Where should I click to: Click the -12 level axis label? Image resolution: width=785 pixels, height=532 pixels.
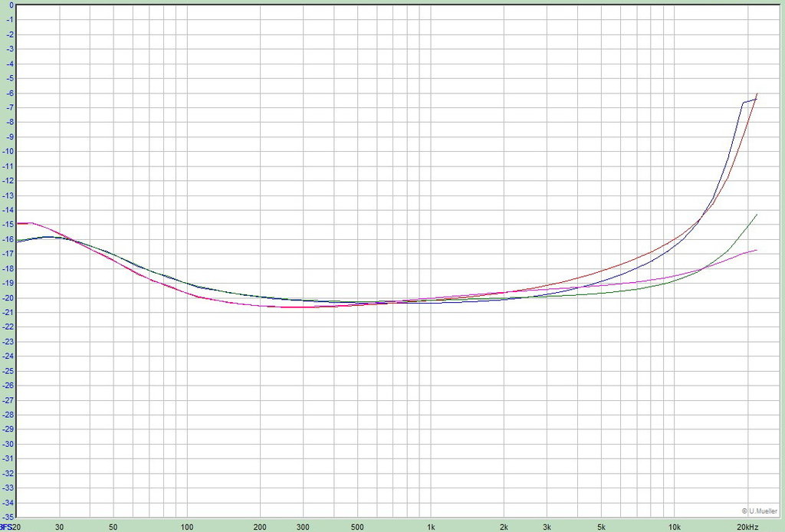(x=8, y=181)
